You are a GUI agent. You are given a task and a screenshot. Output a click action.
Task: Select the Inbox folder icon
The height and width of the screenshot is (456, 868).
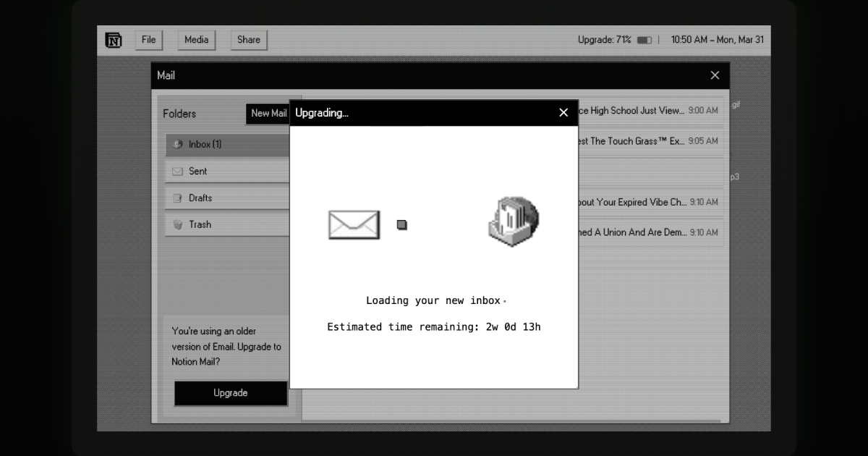point(177,144)
